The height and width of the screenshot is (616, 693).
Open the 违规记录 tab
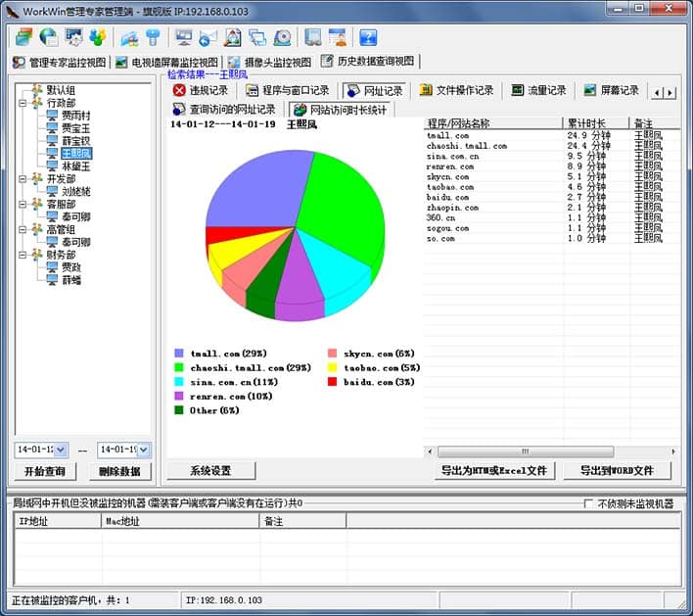point(201,90)
